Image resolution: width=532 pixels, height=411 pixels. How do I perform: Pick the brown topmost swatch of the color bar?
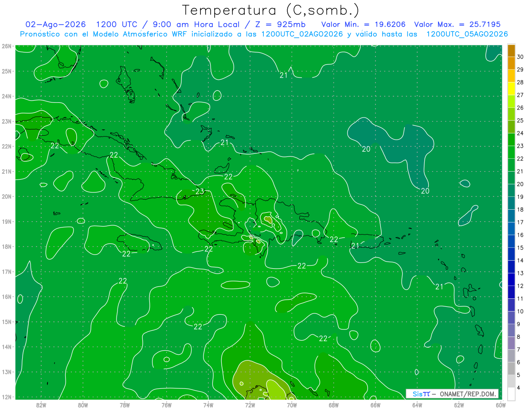511,51
